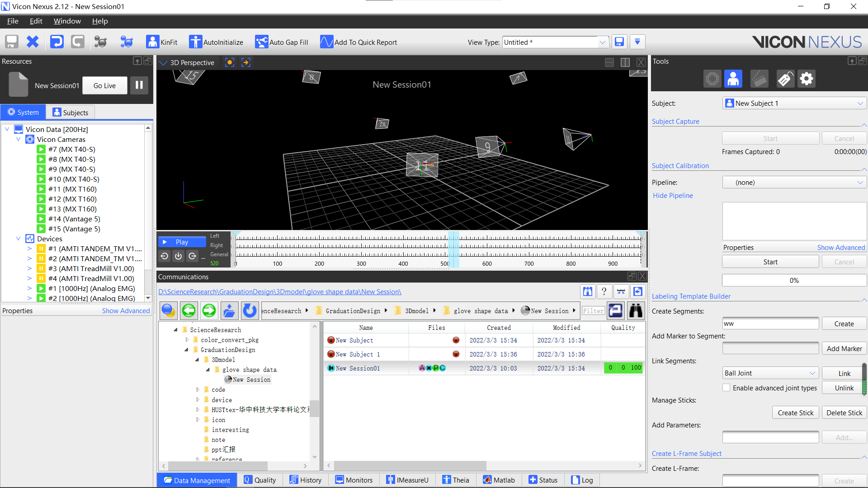The width and height of the screenshot is (868, 488).
Task: Click the Play button on the timeline
Action: pyautogui.click(x=182, y=242)
